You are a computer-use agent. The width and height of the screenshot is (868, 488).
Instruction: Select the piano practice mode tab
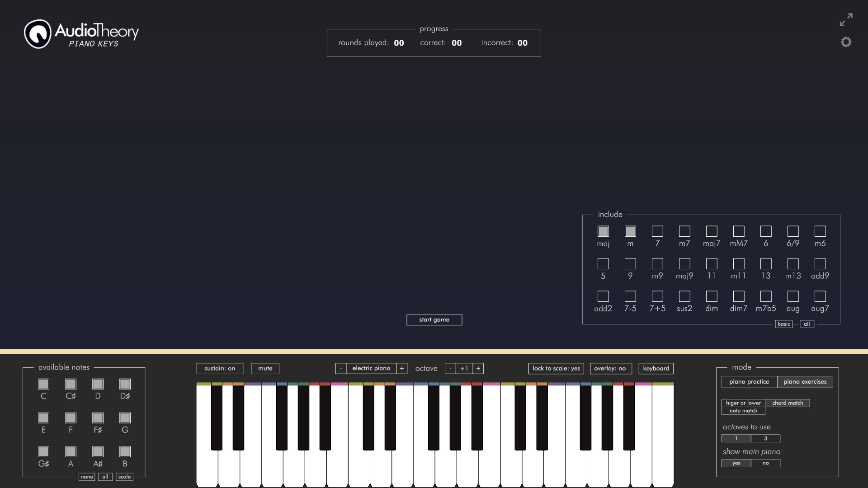pyautogui.click(x=749, y=381)
